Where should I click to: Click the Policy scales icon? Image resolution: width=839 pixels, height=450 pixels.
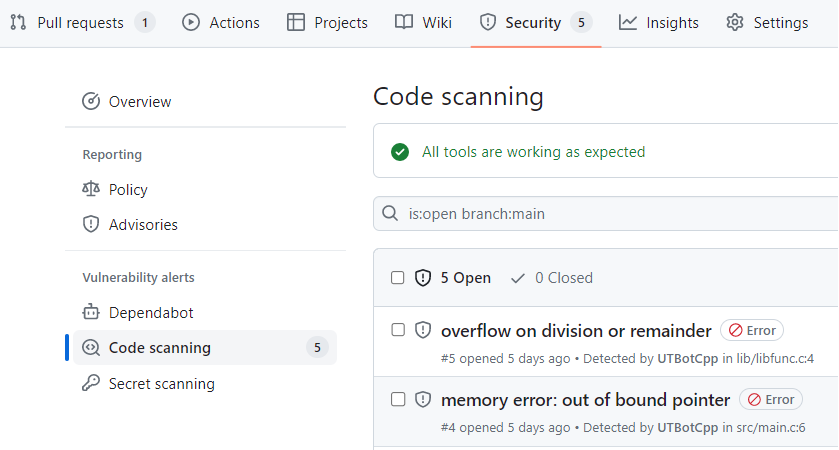[x=91, y=189]
